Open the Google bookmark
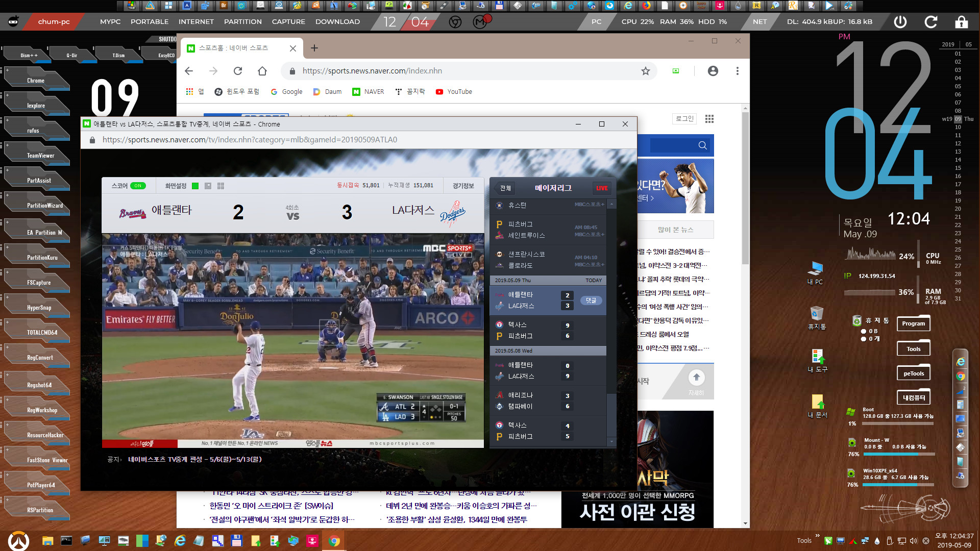Image resolution: width=980 pixels, height=551 pixels. point(286,92)
